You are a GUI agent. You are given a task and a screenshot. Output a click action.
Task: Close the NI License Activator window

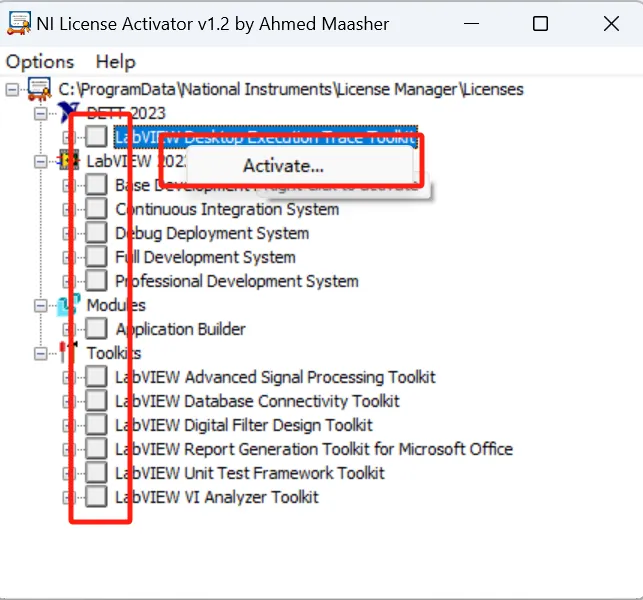pyautogui.click(x=611, y=23)
